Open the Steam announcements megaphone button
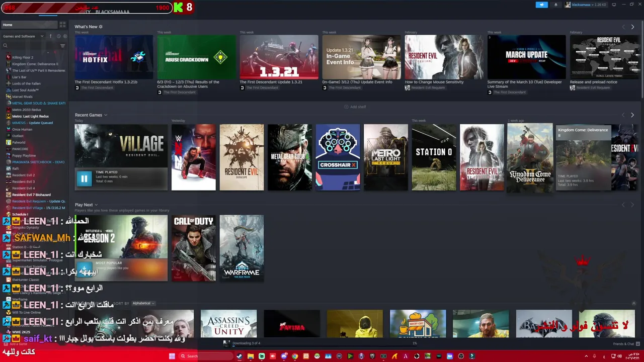The image size is (644, 362). point(541,5)
